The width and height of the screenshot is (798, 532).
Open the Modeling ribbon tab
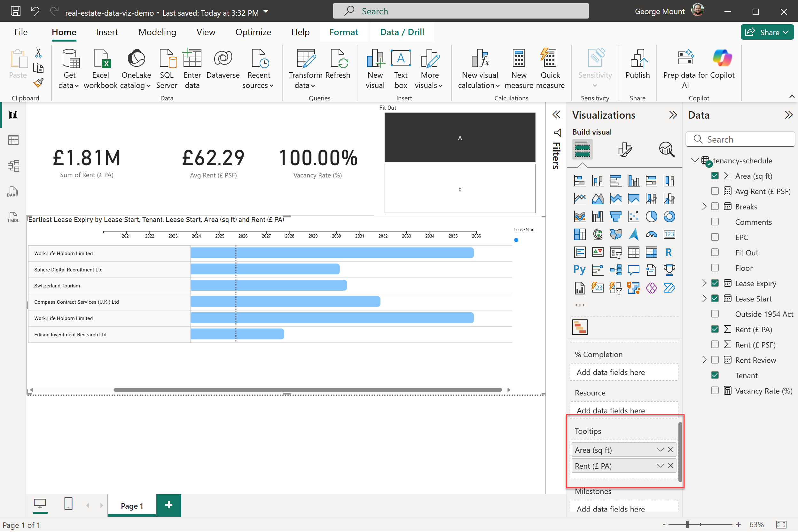click(x=157, y=32)
